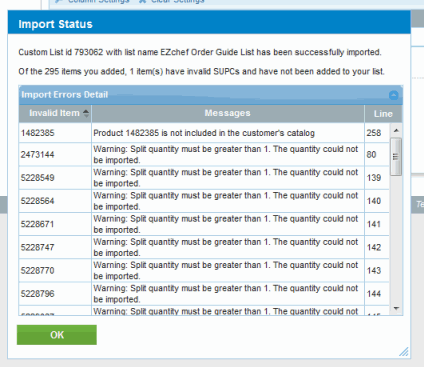Click the 'successfully imported' confirmation text
The width and height of the screenshot is (424, 367).
200,52
